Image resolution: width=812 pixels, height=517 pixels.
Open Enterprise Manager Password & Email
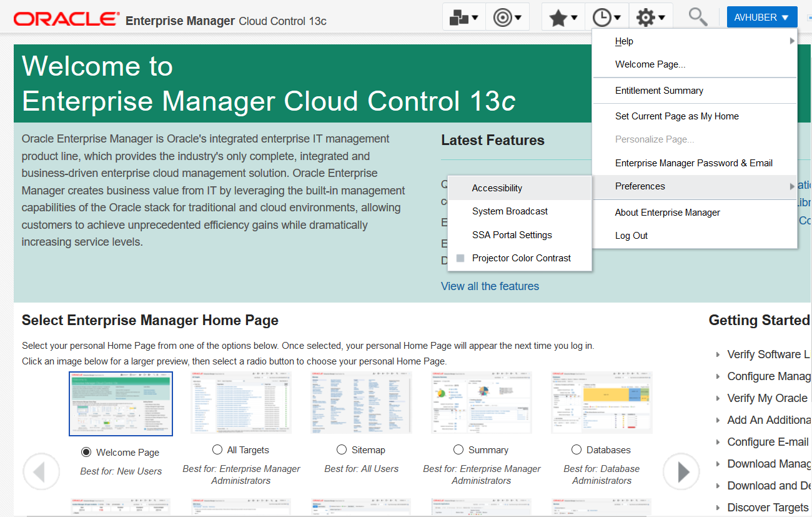tap(695, 163)
